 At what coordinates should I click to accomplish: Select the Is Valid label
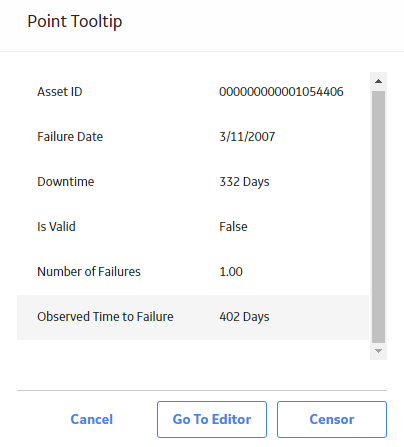pos(56,227)
